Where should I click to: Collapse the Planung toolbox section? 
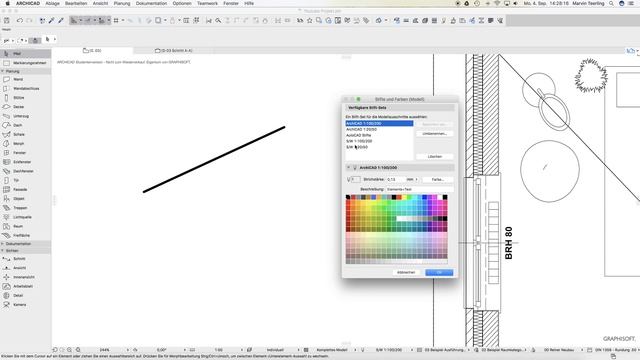[x=3, y=71]
